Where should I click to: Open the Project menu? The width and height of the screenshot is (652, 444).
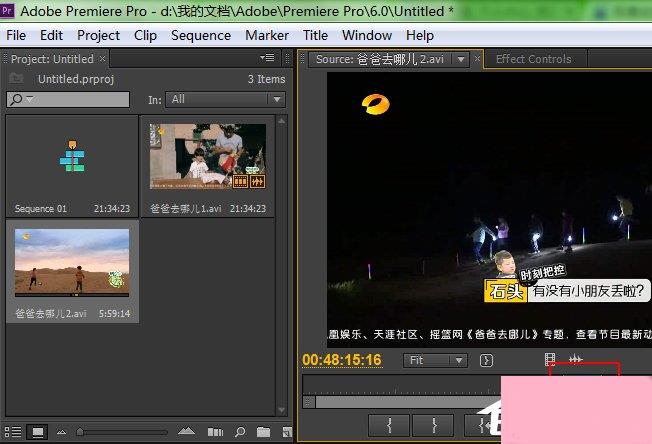pos(99,35)
